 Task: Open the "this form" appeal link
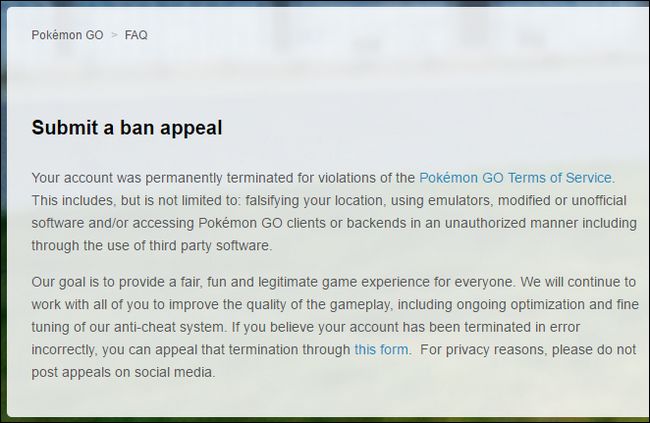(381, 350)
